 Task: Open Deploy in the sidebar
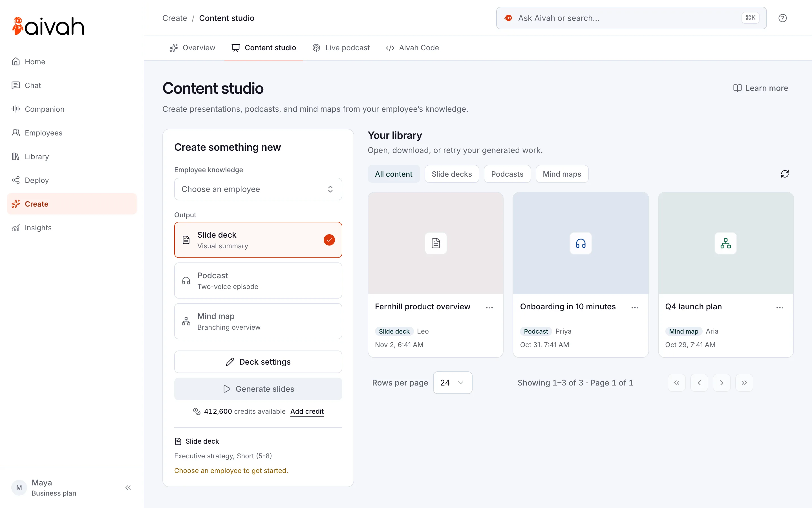click(x=72, y=180)
